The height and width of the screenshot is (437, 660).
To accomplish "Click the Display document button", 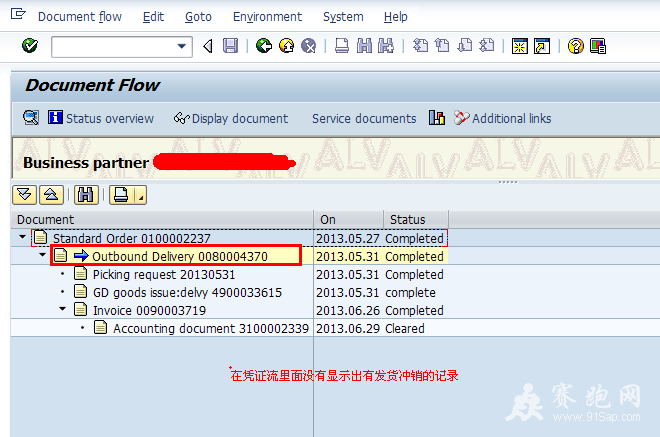I will pos(231,118).
